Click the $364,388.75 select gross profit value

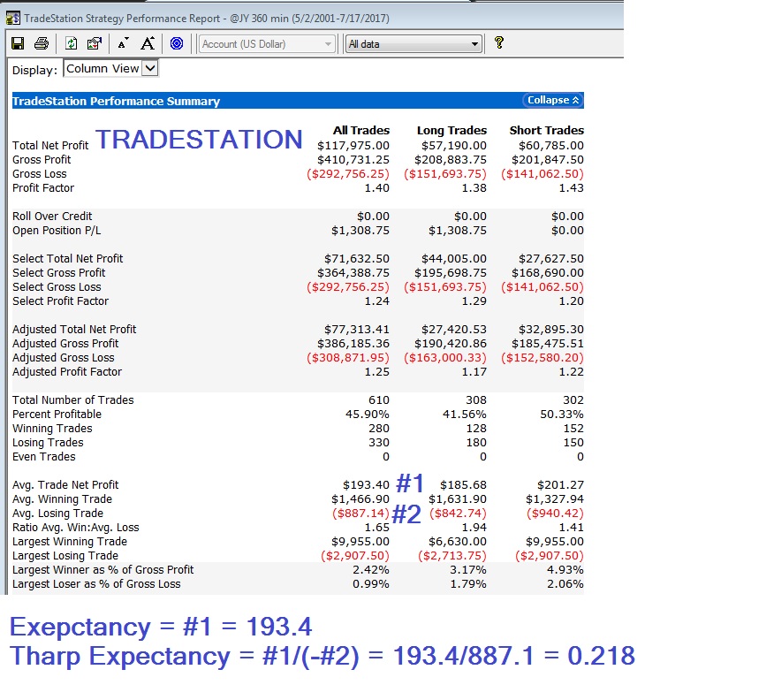pos(353,273)
